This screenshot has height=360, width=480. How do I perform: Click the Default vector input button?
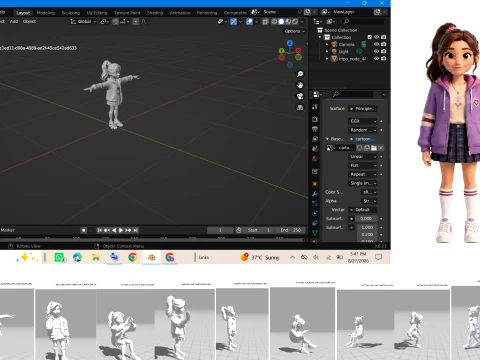coord(363,210)
